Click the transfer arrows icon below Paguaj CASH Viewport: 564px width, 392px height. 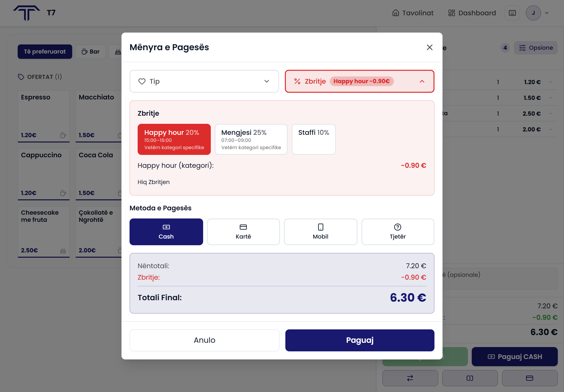pyautogui.click(x=410, y=378)
